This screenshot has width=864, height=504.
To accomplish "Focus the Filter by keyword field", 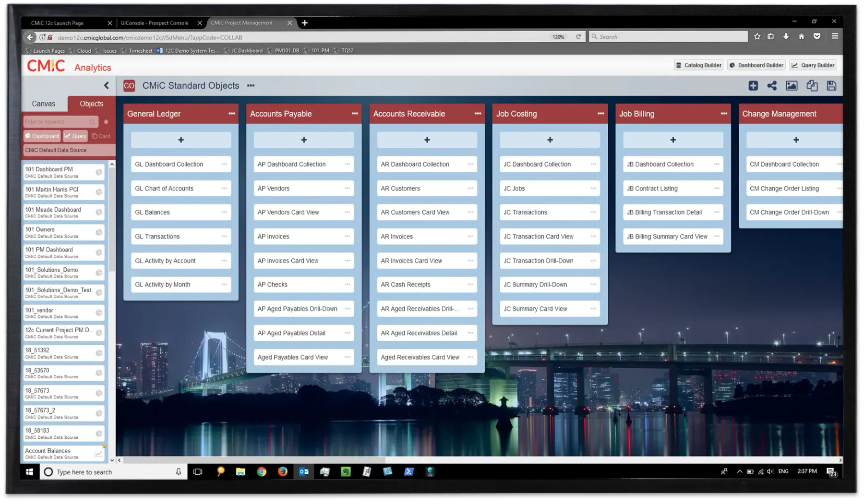I will pyautogui.click(x=60, y=122).
